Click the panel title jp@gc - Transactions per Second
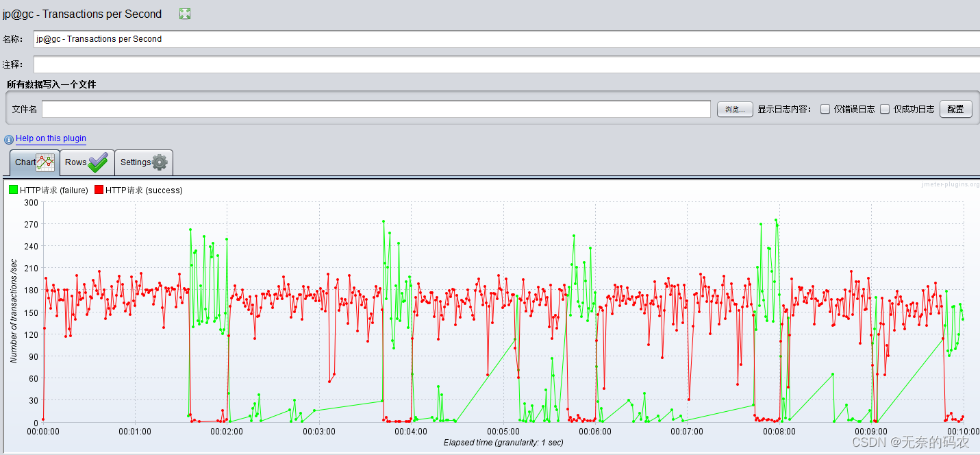The height and width of the screenshot is (455, 980). 82,14
